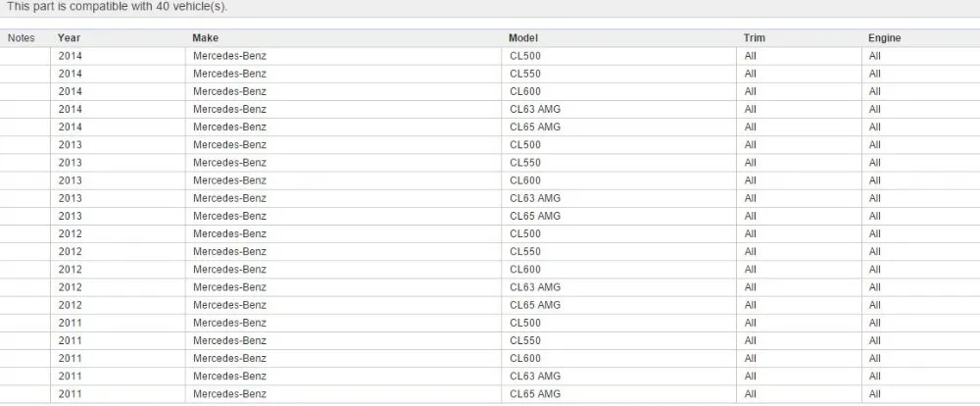This screenshot has height=406, width=980.
Task: Click Trim 'All' in the 2011 CL500 row
Action: click(x=750, y=324)
